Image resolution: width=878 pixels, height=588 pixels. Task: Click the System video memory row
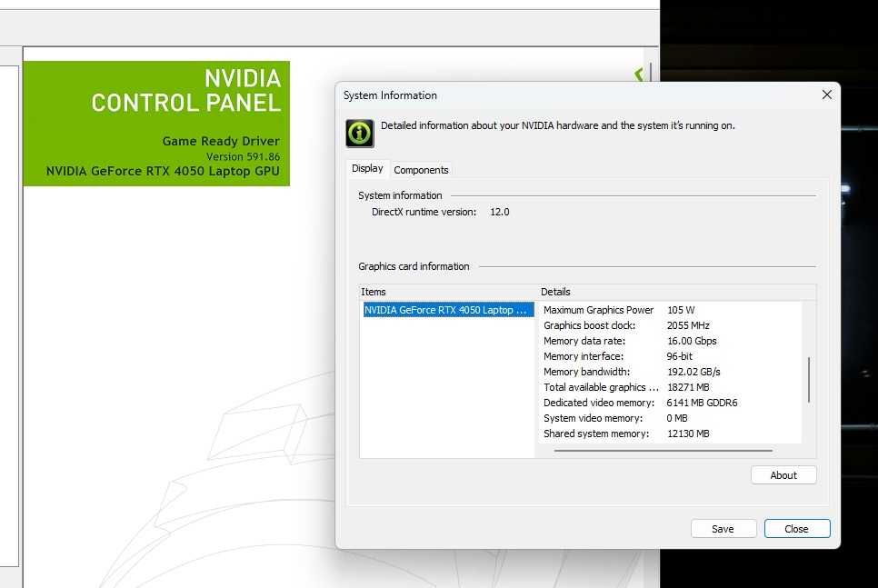coord(670,418)
